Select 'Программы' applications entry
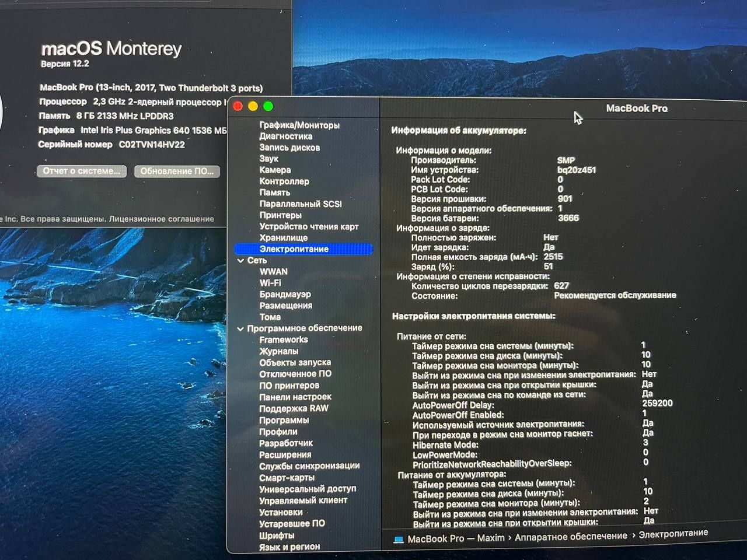This screenshot has width=747, height=560. [284, 420]
